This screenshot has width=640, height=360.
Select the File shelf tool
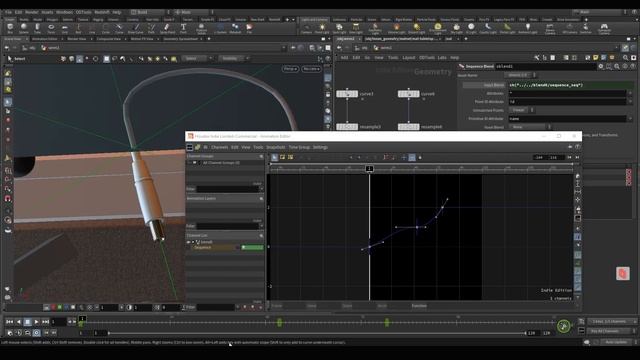point(249,28)
